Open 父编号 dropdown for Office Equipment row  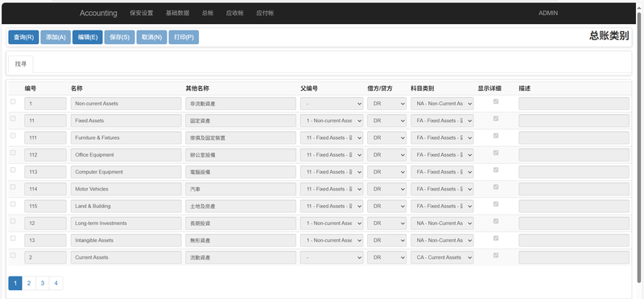click(x=332, y=155)
